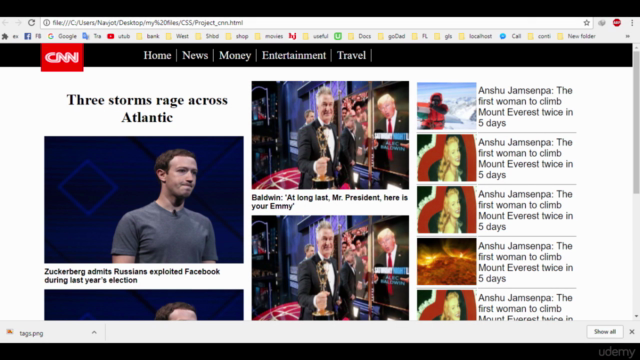640x360 pixels.
Task: Open the 'New folder' bookmark folder
Action: click(576, 36)
